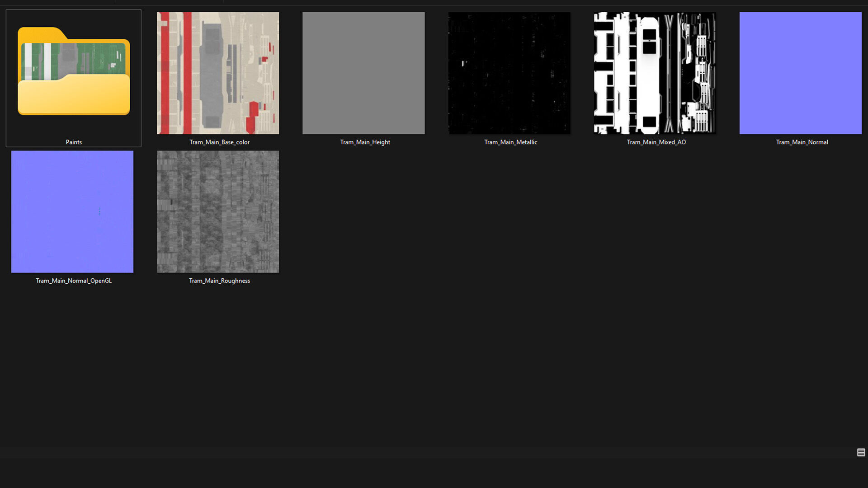
Task: Select the gray Tram_Main_Height thumbnail
Action: pyautogui.click(x=363, y=73)
